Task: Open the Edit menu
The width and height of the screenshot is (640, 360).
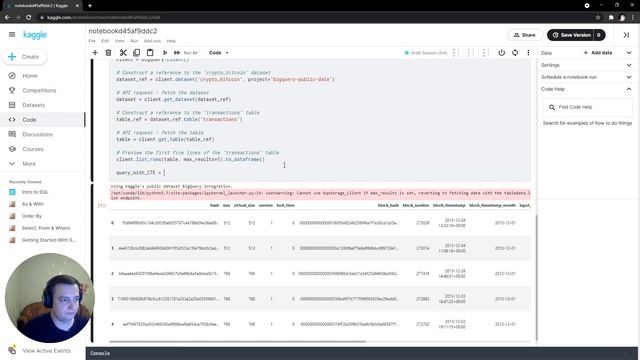Action: [105, 41]
